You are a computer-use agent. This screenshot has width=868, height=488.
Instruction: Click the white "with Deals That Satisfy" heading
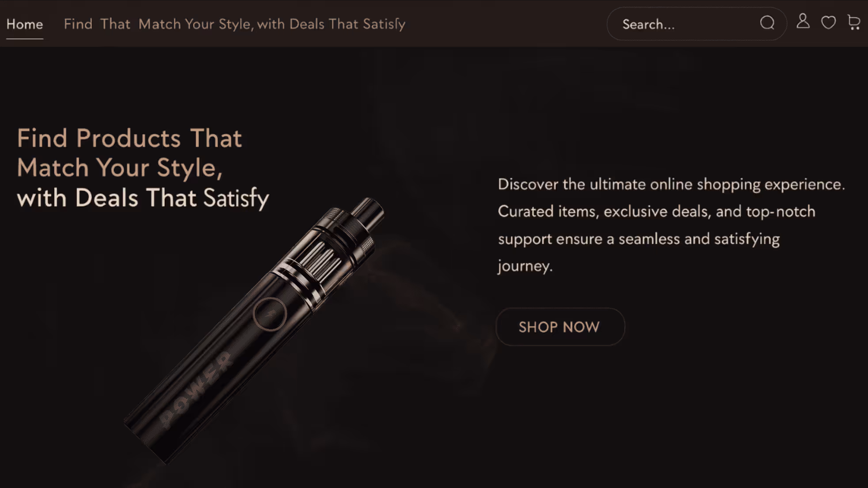[143, 198]
